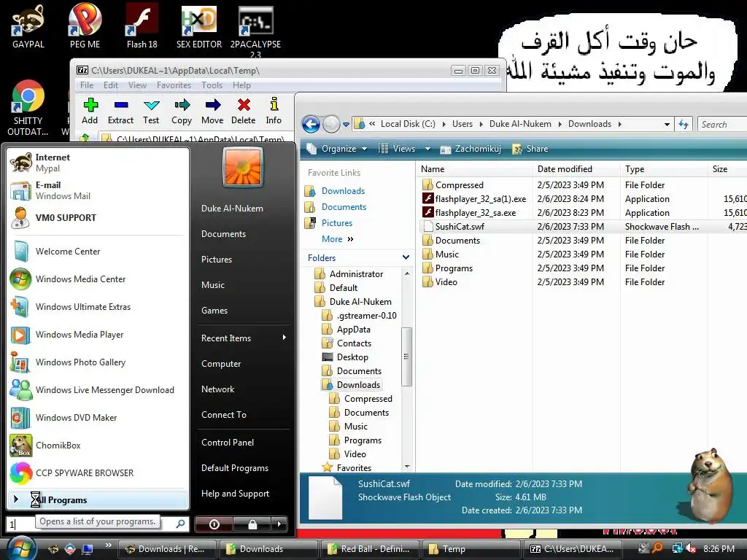Viewport: 747px width, 560px height.
Task: Click the Test icon in 7-Zip toolbar
Action: 152,105
